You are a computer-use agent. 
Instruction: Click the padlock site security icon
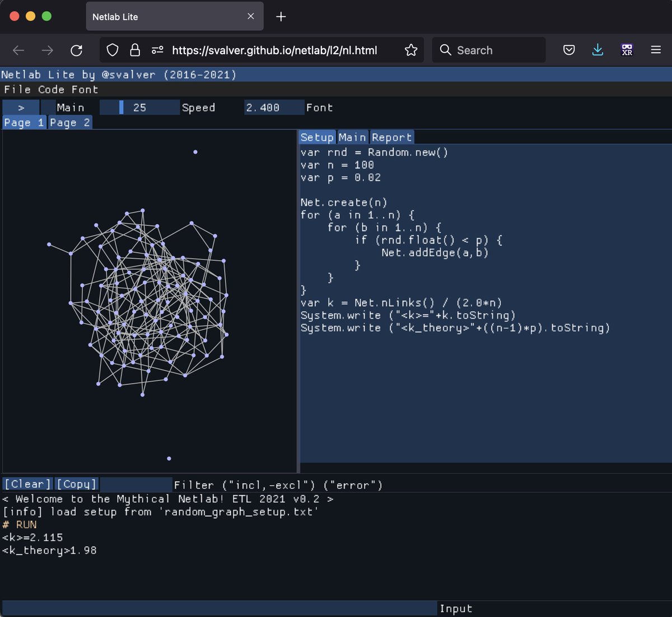coord(135,50)
